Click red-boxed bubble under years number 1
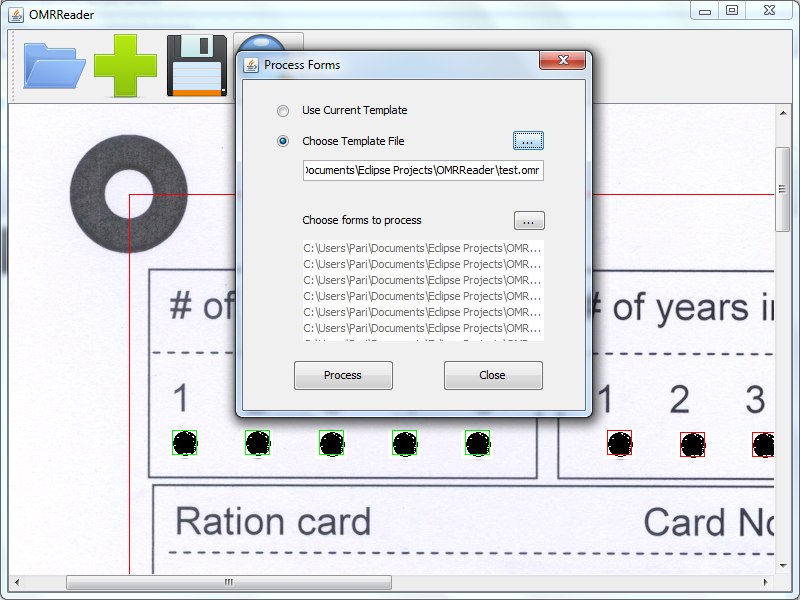The height and width of the screenshot is (600, 800). click(x=619, y=443)
